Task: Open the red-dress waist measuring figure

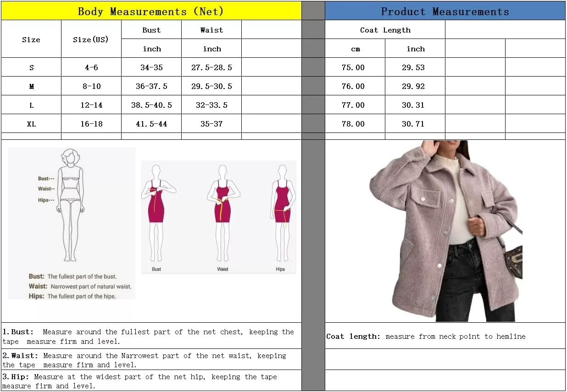Action: pyautogui.click(x=223, y=214)
